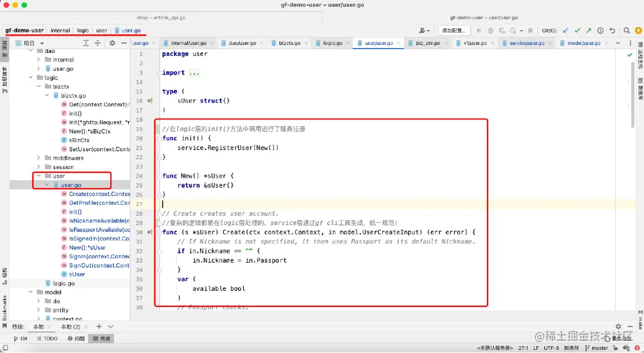Click the Git commit checkmark icon

pyautogui.click(x=577, y=30)
